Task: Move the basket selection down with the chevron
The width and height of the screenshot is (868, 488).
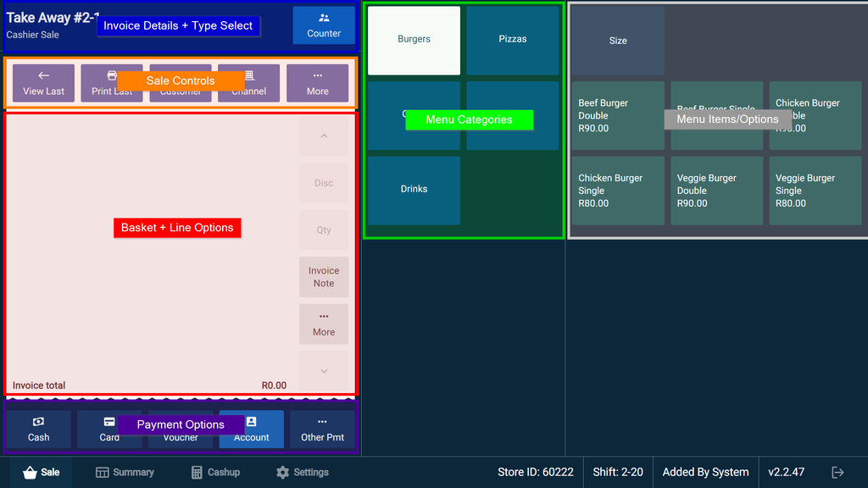Action: pos(324,371)
